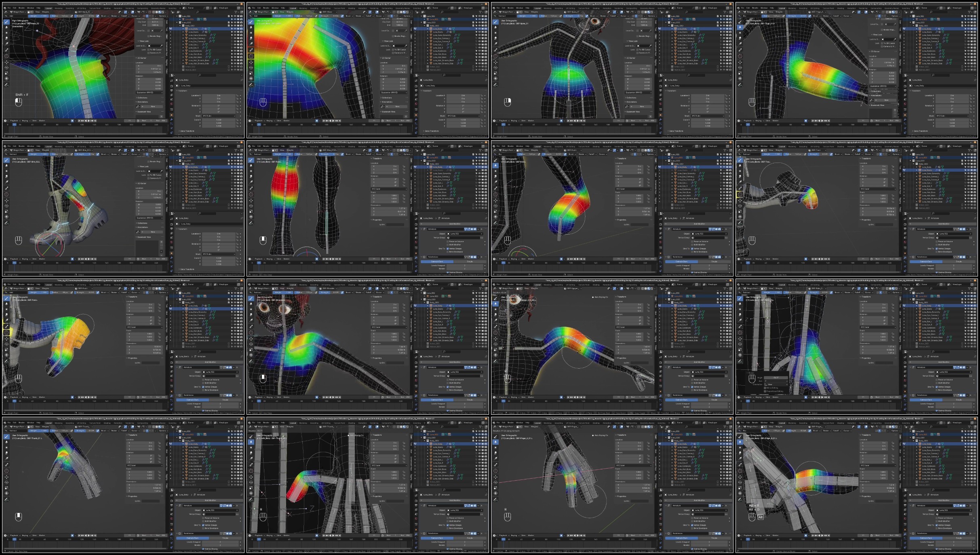Collapse View Lock panel in Shift+F neck frame

143,41
